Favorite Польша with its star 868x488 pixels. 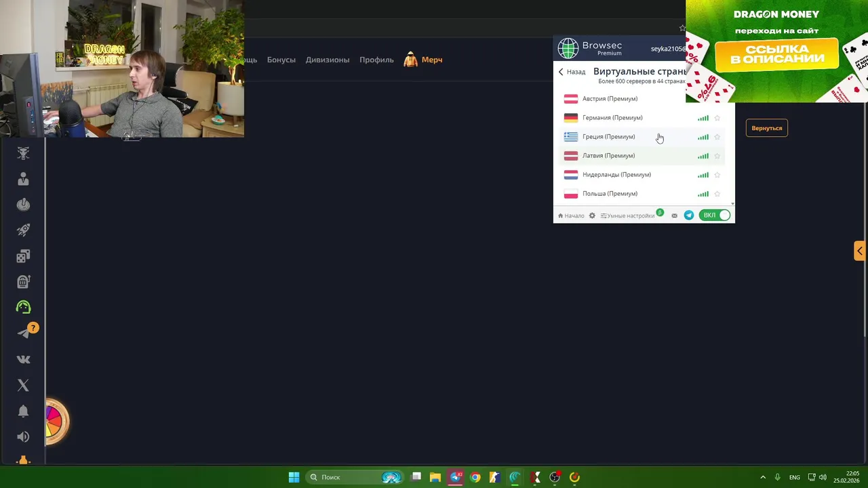tap(717, 194)
